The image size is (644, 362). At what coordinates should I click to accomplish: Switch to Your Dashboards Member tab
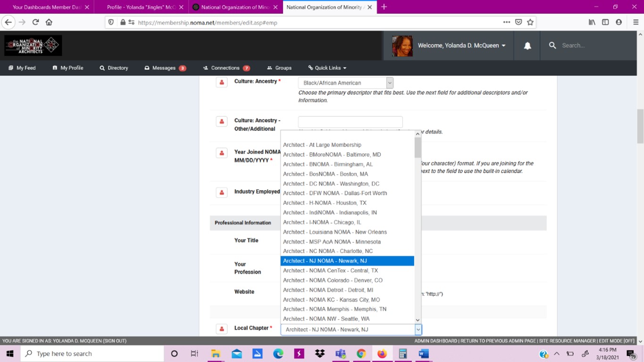pos(47,7)
